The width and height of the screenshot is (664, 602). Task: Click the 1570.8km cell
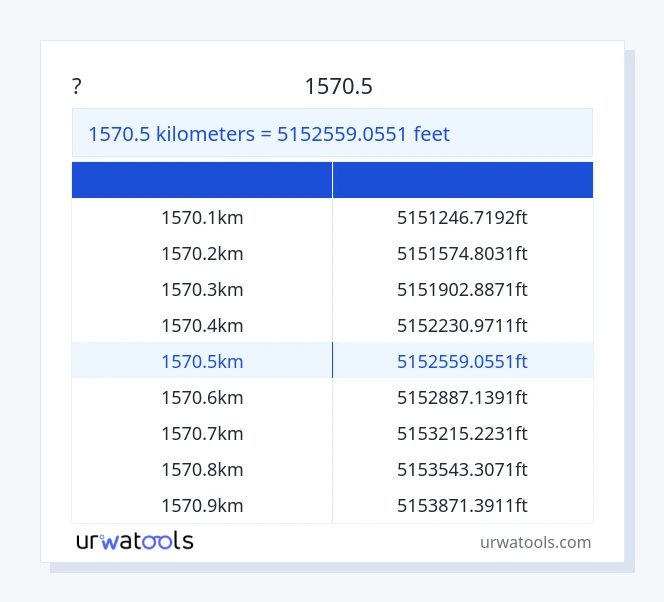202,469
